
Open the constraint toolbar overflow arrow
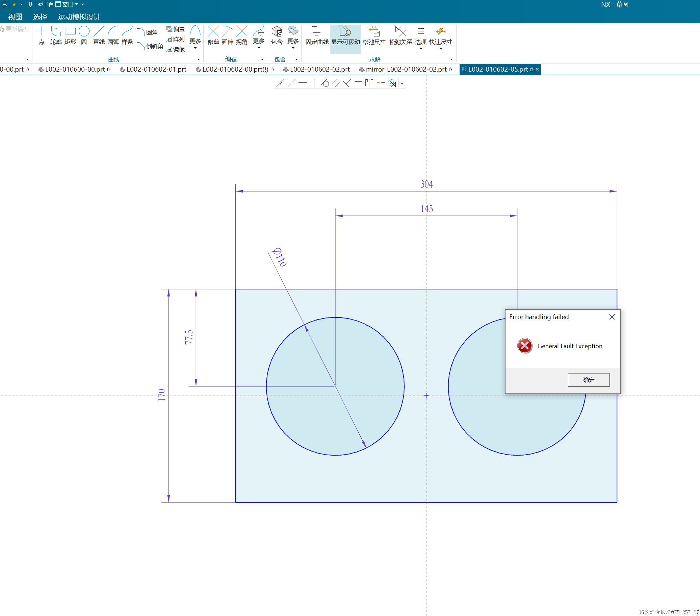[402, 84]
